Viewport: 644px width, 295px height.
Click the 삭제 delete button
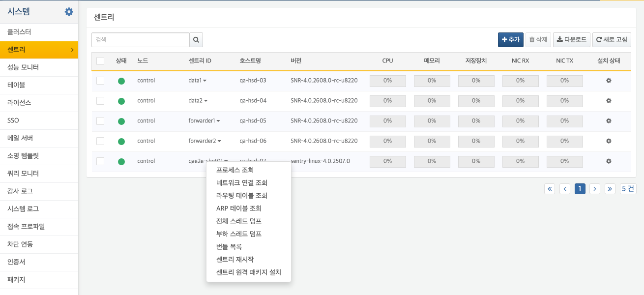pos(538,40)
